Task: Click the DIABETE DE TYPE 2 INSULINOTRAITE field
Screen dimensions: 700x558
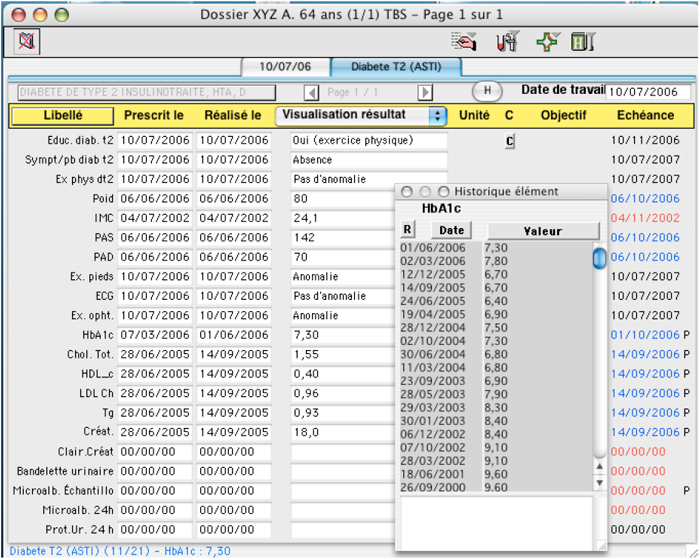Action: (x=146, y=92)
